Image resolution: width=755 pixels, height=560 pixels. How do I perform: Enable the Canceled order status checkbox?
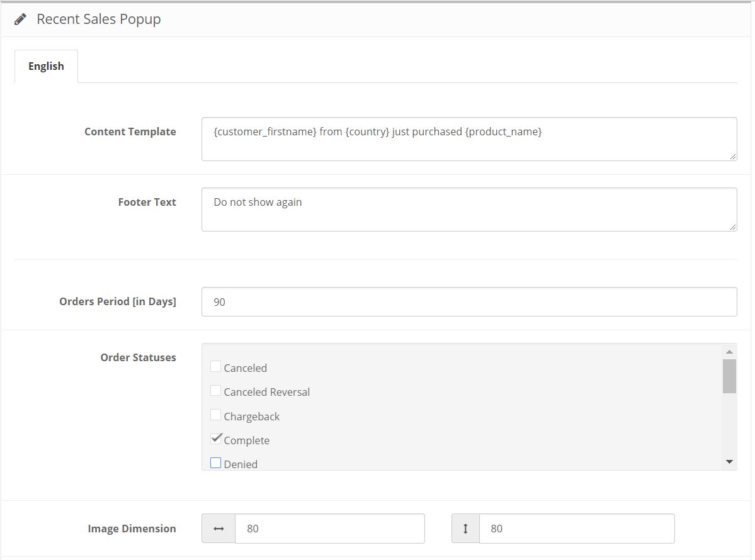216,367
